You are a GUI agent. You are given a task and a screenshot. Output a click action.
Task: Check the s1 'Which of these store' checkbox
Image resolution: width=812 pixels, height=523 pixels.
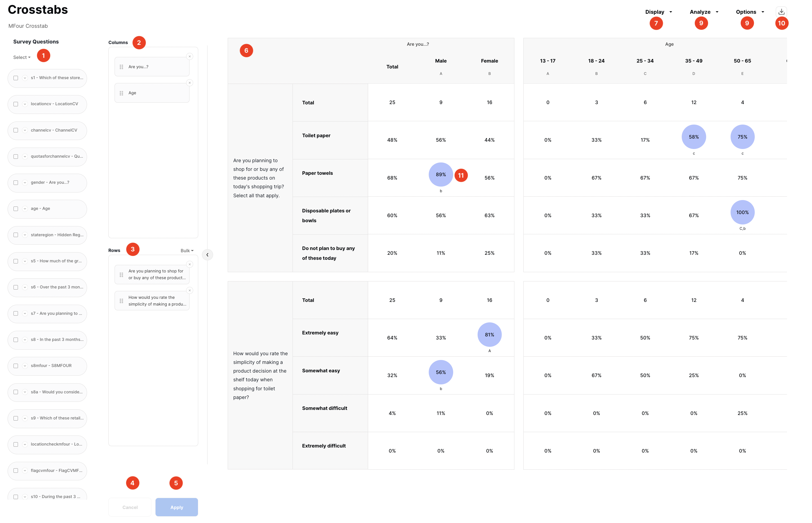click(16, 78)
